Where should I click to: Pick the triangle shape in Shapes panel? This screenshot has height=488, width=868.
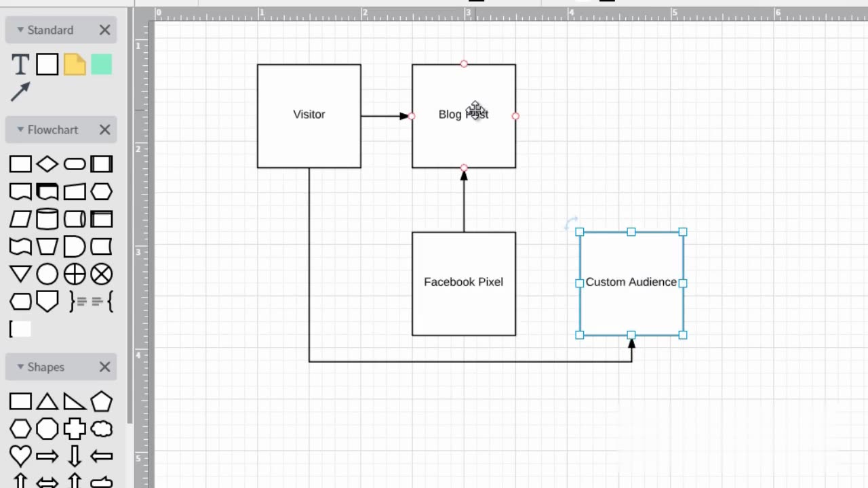(47, 401)
